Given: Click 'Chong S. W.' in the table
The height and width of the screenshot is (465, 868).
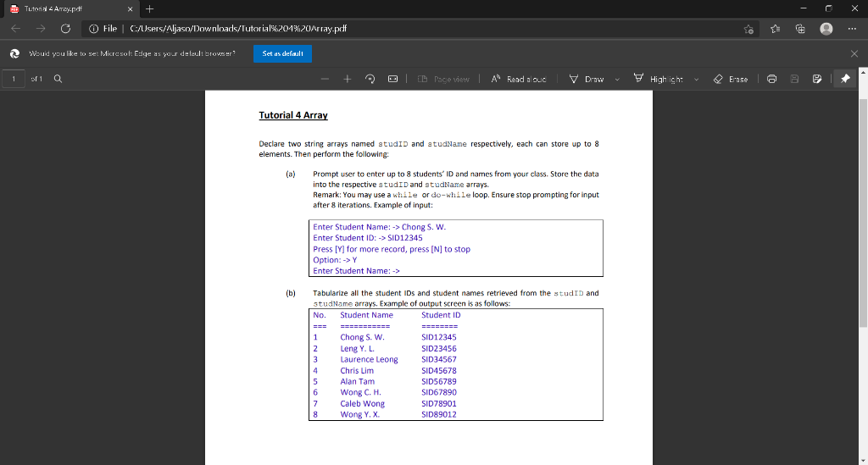Looking at the screenshot, I should pyautogui.click(x=362, y=337).
